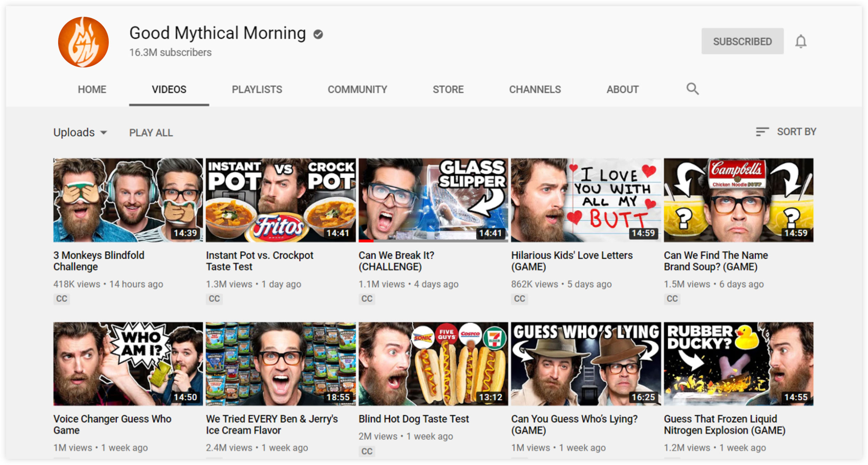Open the notification bell settings
The height and width of the screenshot is (465, 868).
point(801,41)
